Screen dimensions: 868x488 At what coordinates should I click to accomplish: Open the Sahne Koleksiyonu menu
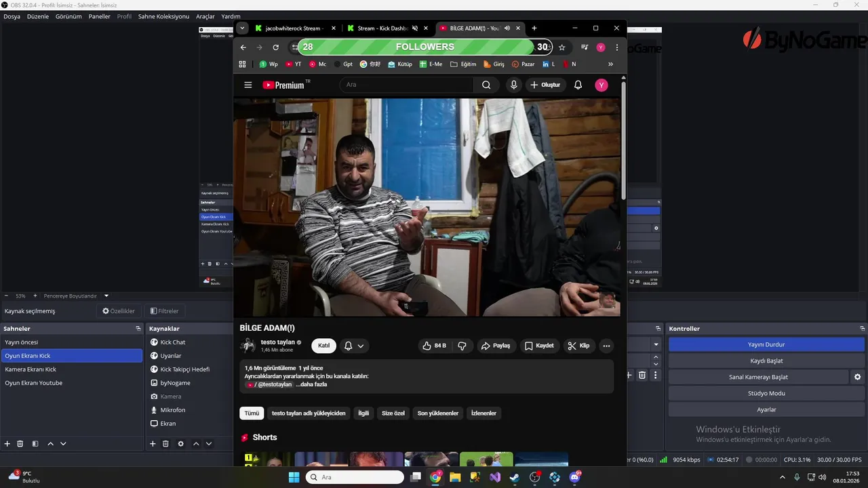(163, 16)
